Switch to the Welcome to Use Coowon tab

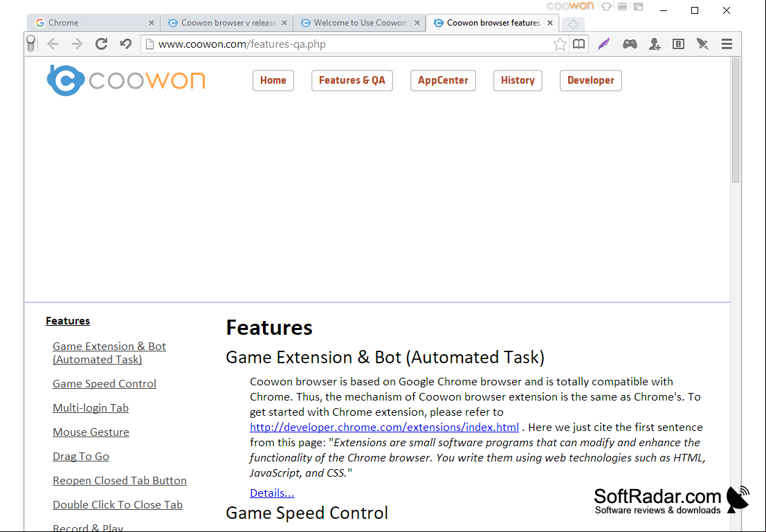(x=360, y=23)
